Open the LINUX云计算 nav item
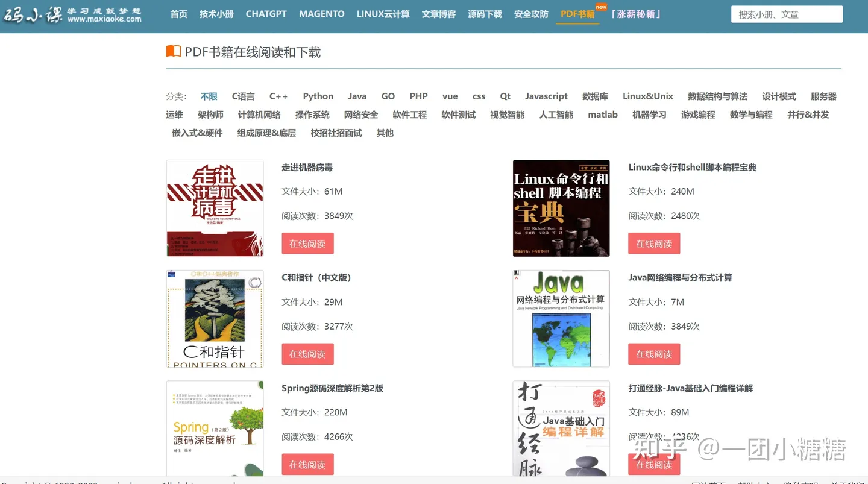868x484 pixels. point(383,14)
